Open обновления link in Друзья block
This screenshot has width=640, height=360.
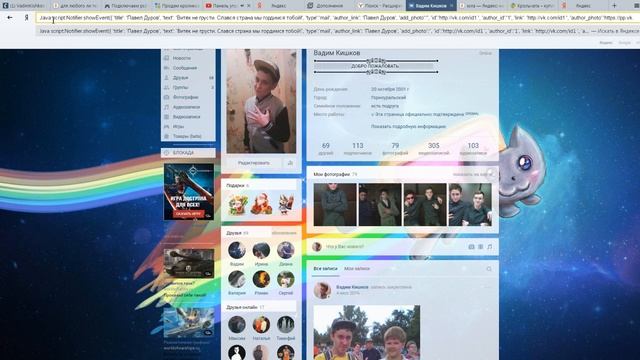[x=284, y=233]
